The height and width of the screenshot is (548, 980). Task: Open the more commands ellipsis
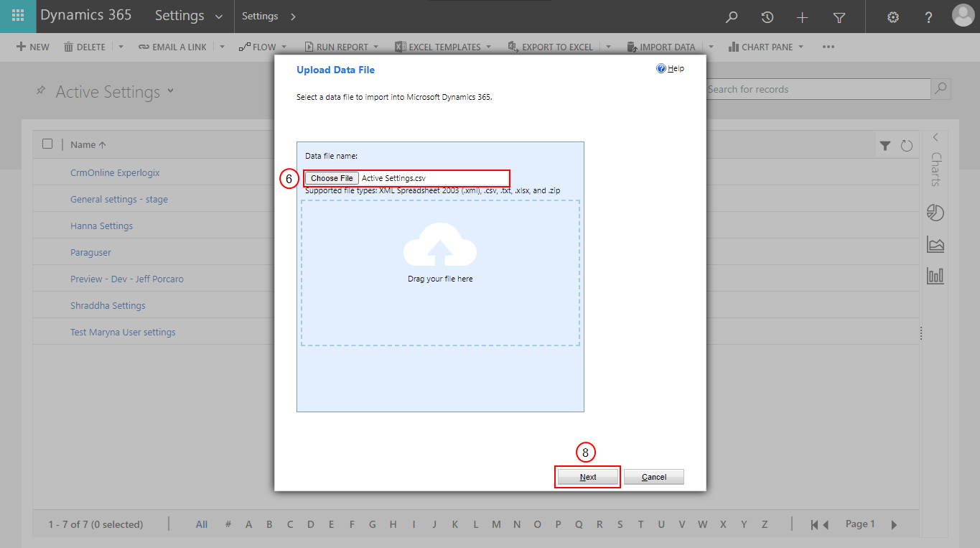click(829, 47)
